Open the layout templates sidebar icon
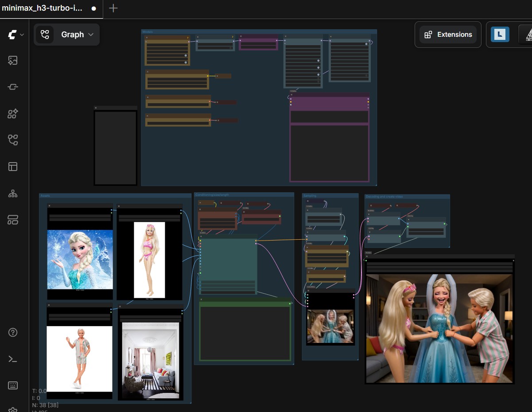 (13, 167)
